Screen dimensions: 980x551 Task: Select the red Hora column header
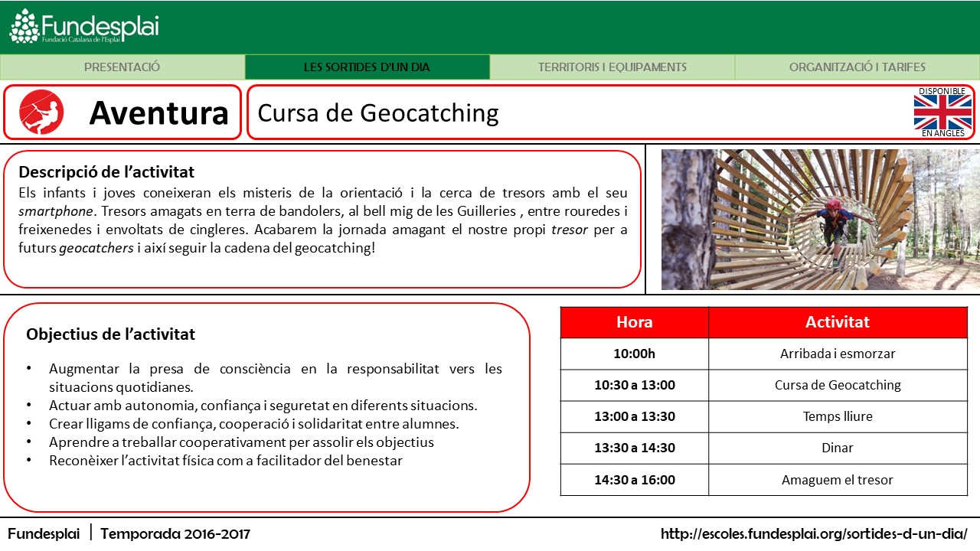click(634, 322)
